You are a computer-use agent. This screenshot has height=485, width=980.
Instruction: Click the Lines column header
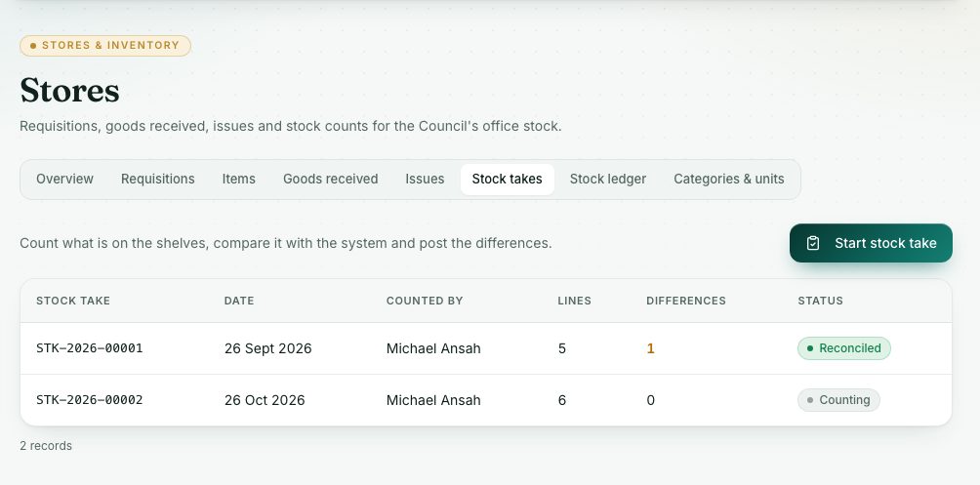pos(574,301)
